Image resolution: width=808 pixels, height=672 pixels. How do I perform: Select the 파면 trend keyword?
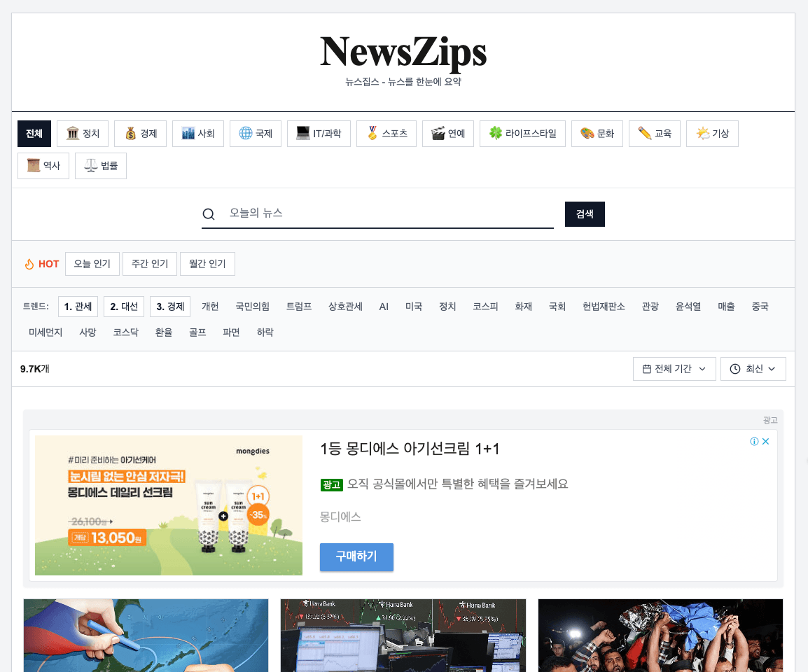point(231,332)
